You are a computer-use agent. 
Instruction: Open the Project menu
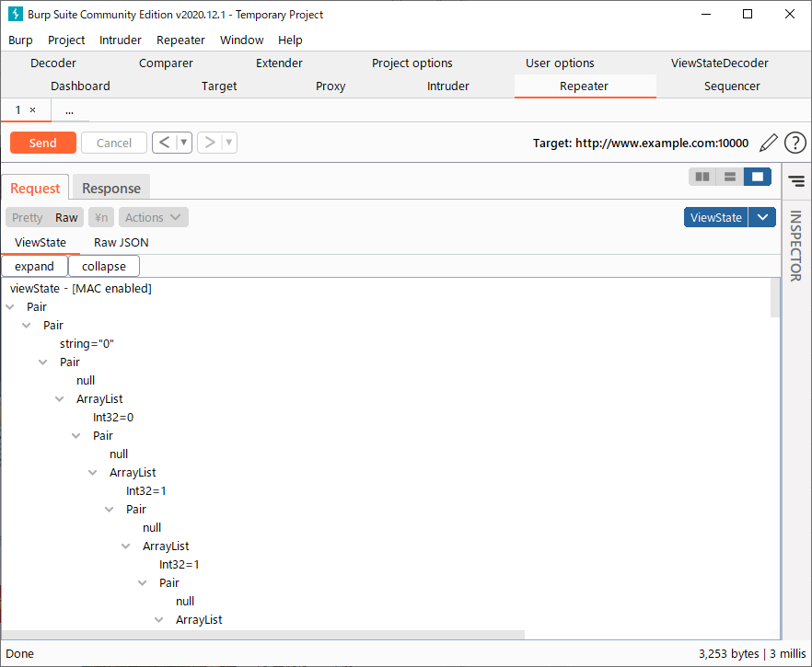point(66,40)
